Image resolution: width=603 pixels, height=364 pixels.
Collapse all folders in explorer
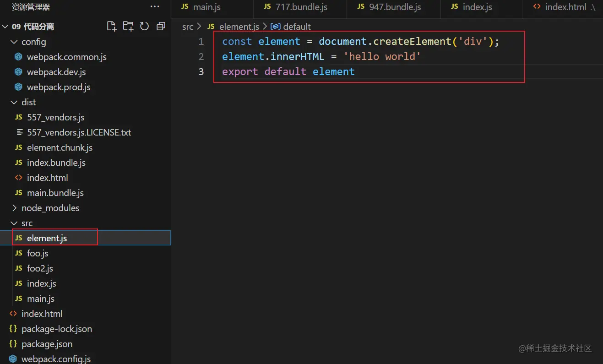tap(161, 26)
